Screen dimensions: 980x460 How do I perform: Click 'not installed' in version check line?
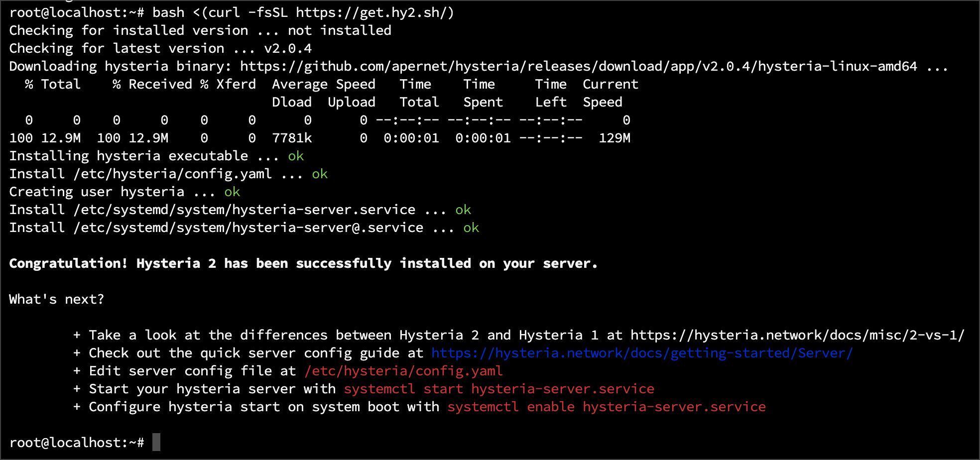point(340,30)
